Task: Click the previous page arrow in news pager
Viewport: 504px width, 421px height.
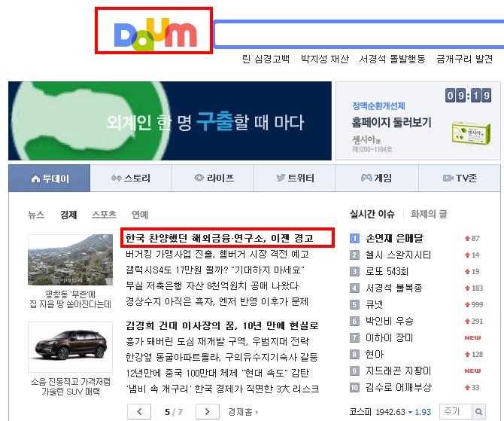Action: [x=139, y=411]
